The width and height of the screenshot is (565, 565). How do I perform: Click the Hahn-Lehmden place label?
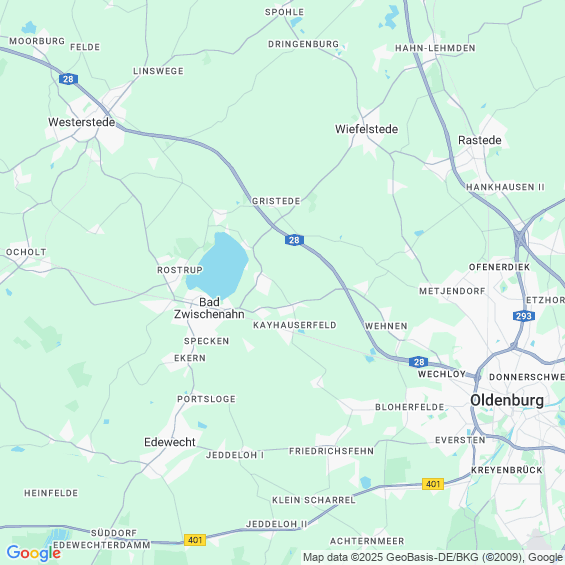(x=435, y=48)
